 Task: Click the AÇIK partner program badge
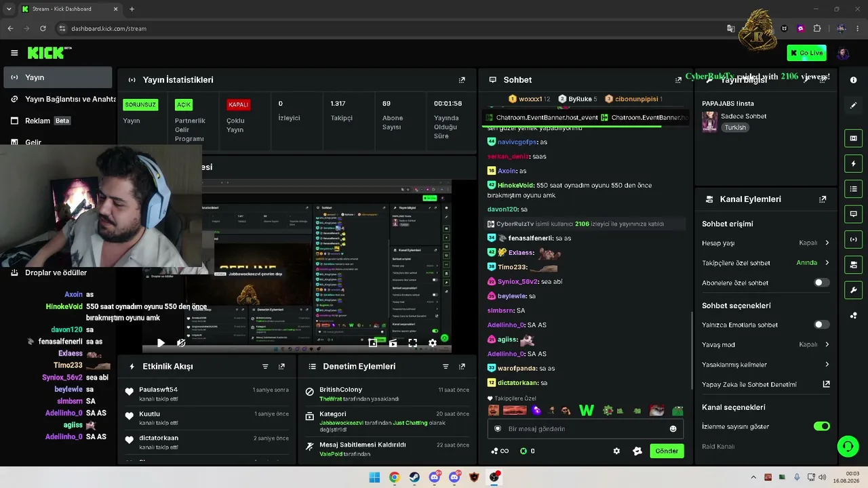click(184, 105)
